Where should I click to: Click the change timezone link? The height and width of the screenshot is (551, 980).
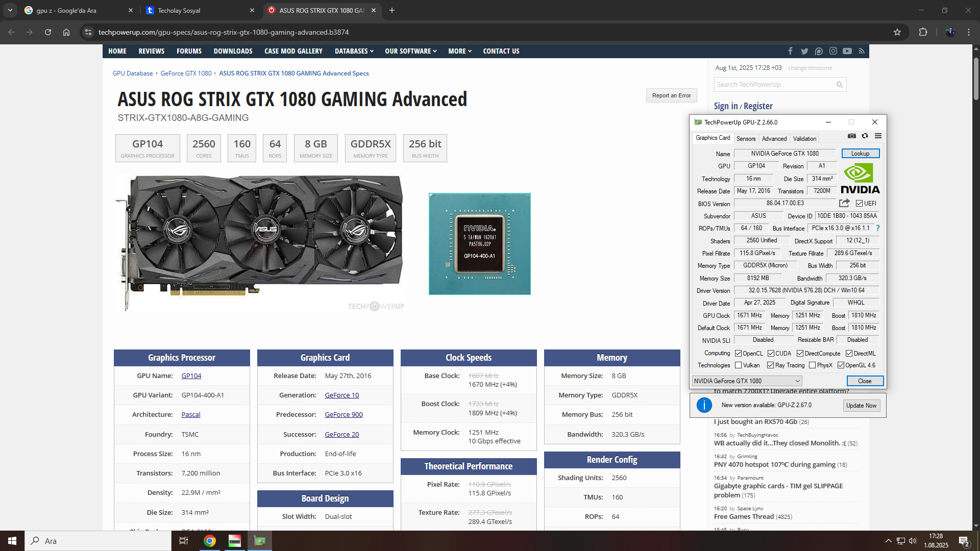[x=810, y=68]
